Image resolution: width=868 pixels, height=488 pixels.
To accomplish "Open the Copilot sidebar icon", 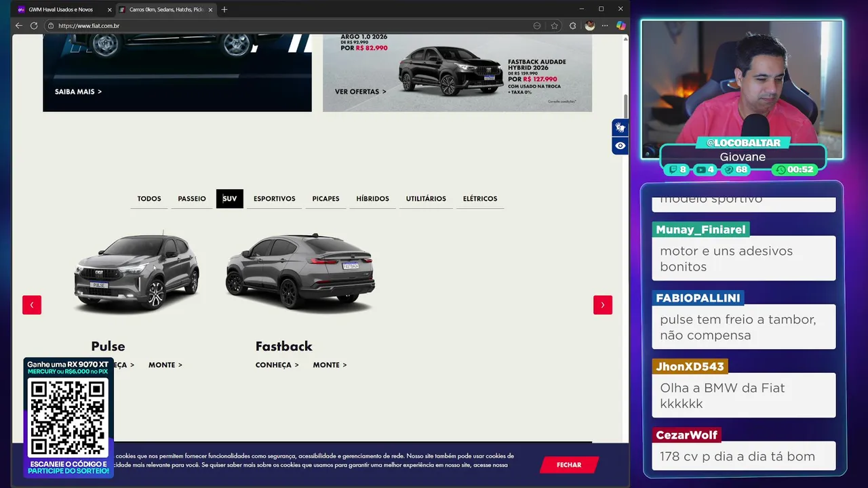I will 620,26.
